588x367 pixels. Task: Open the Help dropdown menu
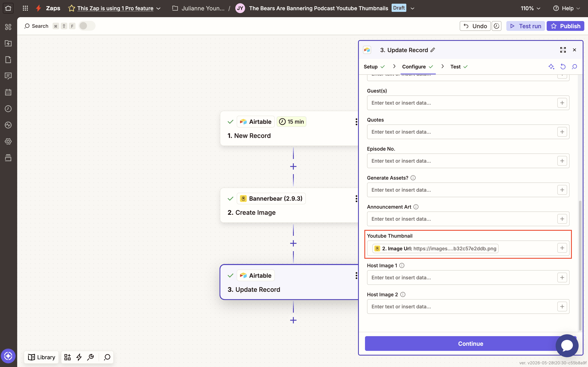[567, 8]
